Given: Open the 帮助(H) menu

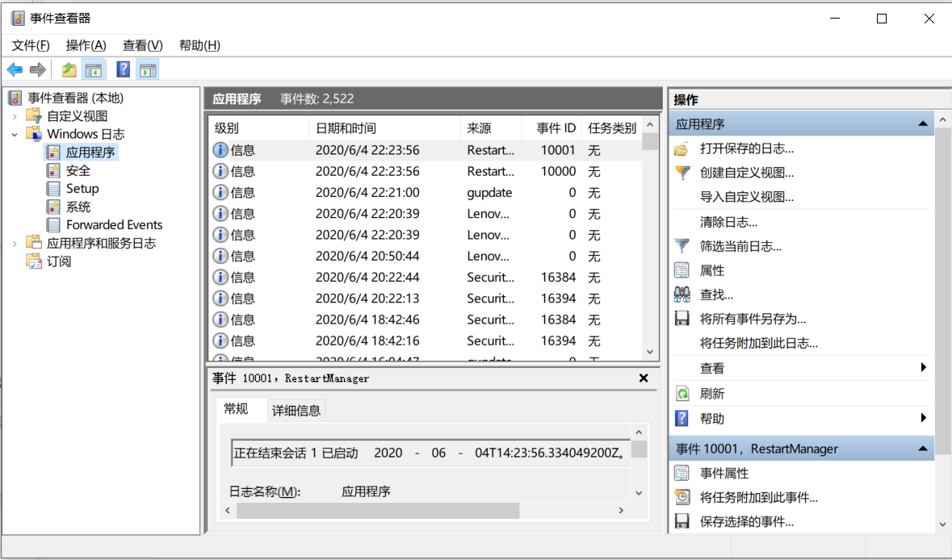Looking at the screenshot, I should coord(199,45).
